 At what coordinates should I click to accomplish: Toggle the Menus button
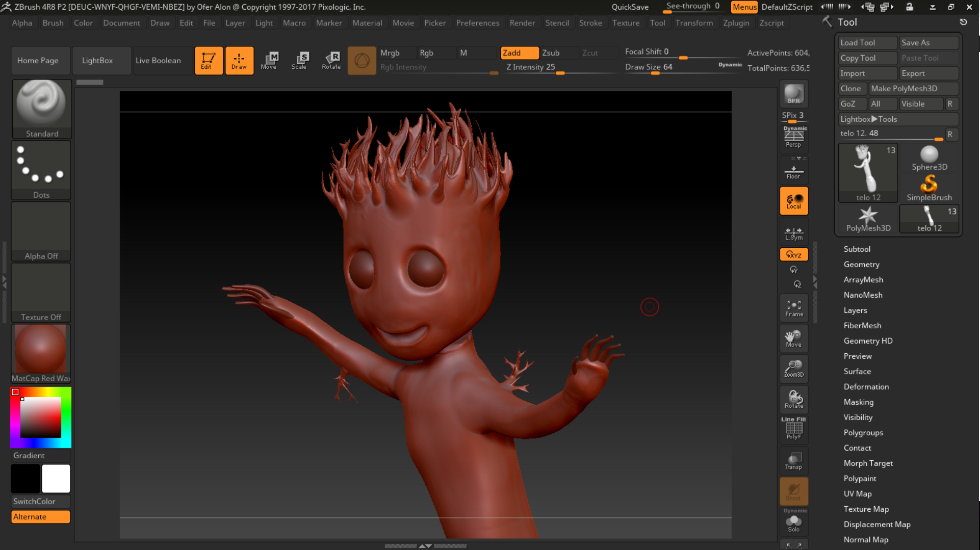744,7
